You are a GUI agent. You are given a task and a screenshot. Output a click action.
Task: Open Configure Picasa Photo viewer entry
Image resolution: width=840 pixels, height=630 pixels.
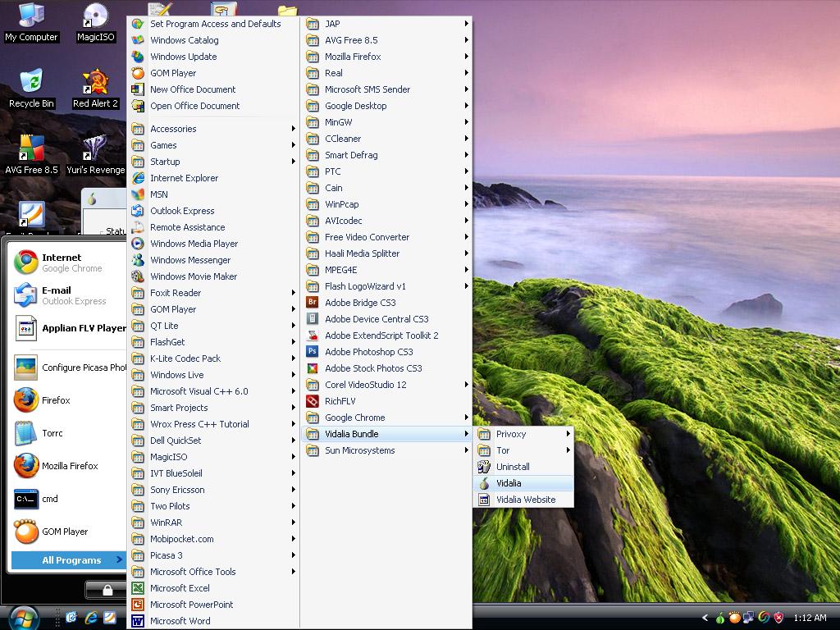tap(69, 367)
